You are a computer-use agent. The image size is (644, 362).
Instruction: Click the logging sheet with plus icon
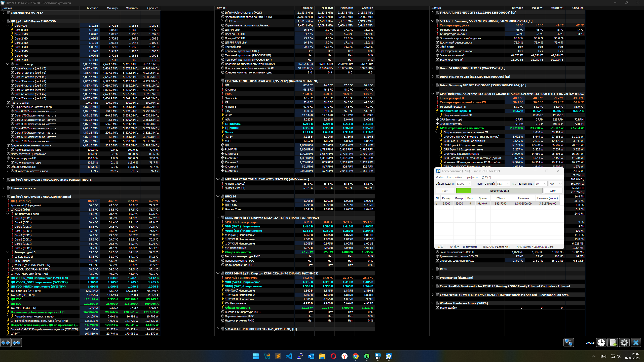[613, 343]
